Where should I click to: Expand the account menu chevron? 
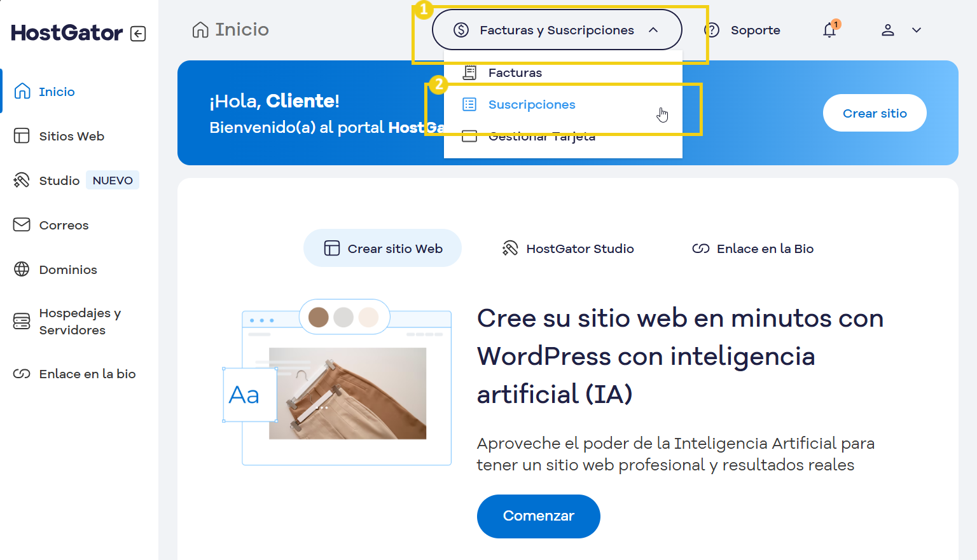click(917, 30)
